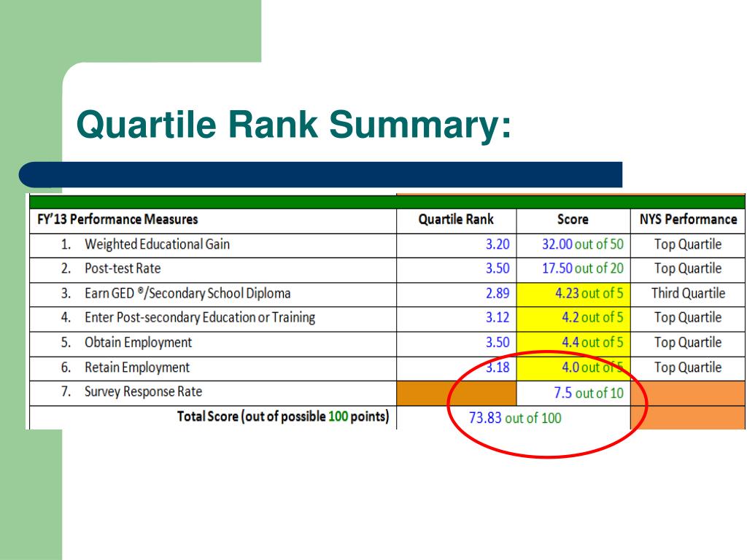Select the 'Retain Employment' row label
The width and height of the screenshot is (747, 560).
(x=136, y=367)
